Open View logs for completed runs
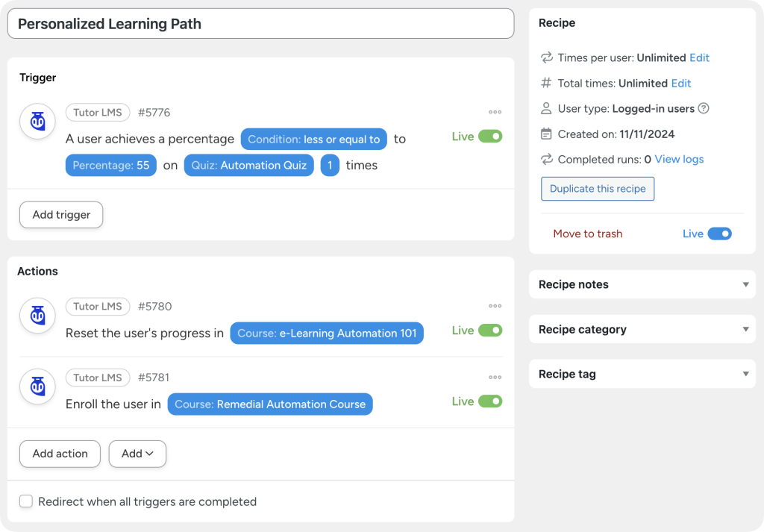Screen dimensions: 764x532 point(678,159)
